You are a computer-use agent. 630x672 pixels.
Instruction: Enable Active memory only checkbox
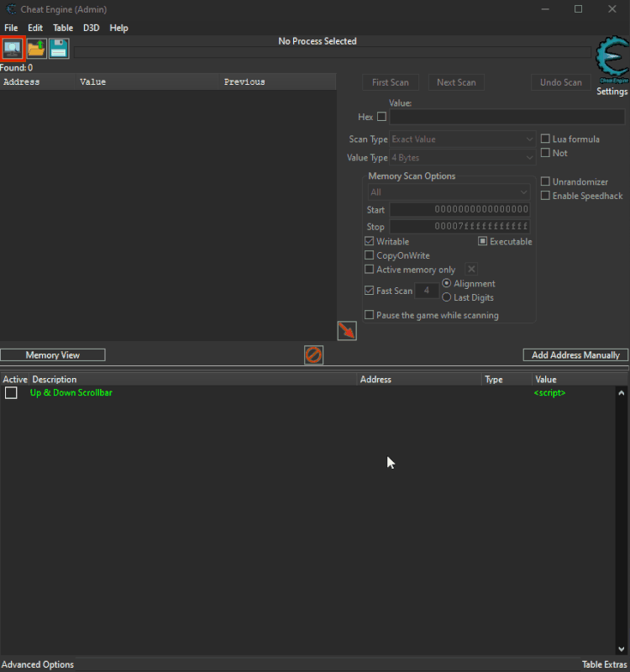coord(369,270)
